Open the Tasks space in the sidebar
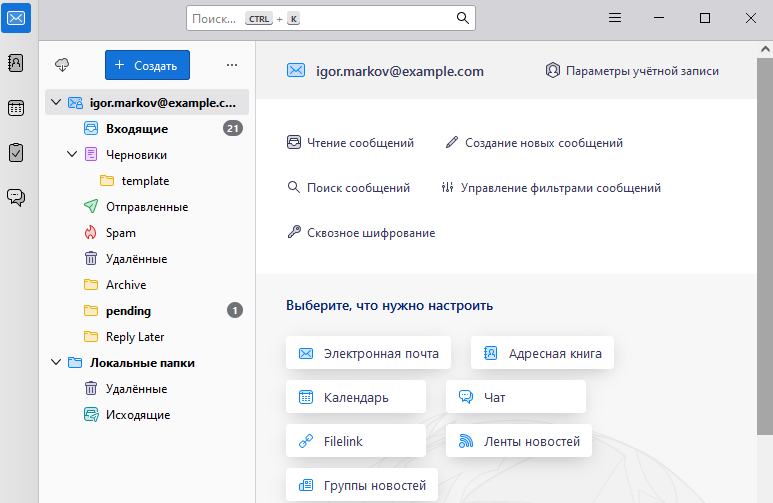773x503 pixels. pos(16,152)
